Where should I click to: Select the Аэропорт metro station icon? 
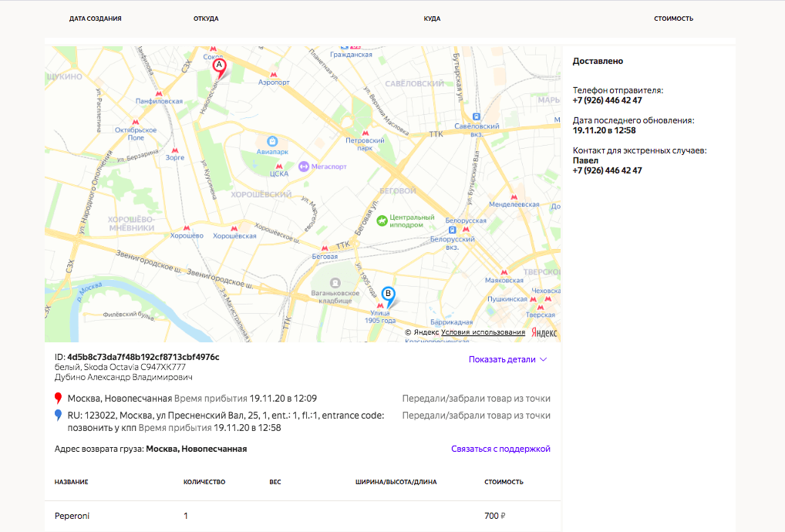click(274, 74)
